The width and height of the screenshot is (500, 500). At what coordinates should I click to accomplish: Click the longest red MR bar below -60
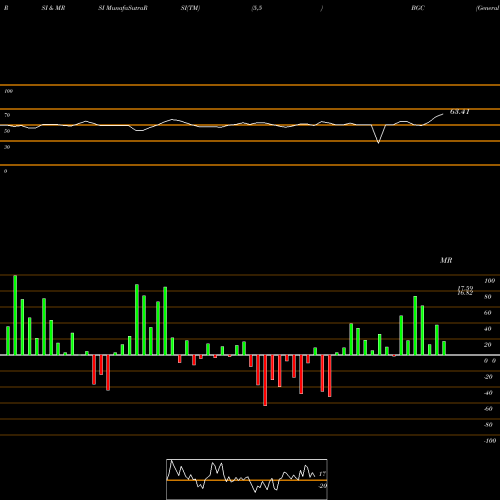265,380
